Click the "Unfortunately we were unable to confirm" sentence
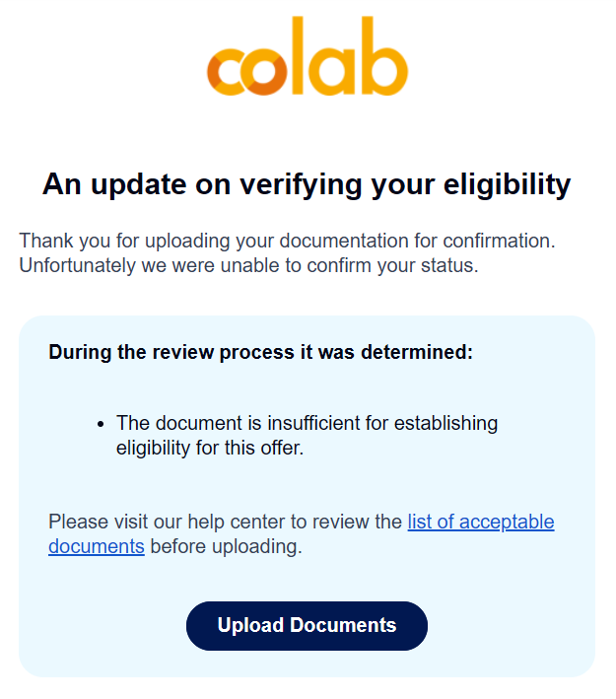 click(x=248, y=266)
